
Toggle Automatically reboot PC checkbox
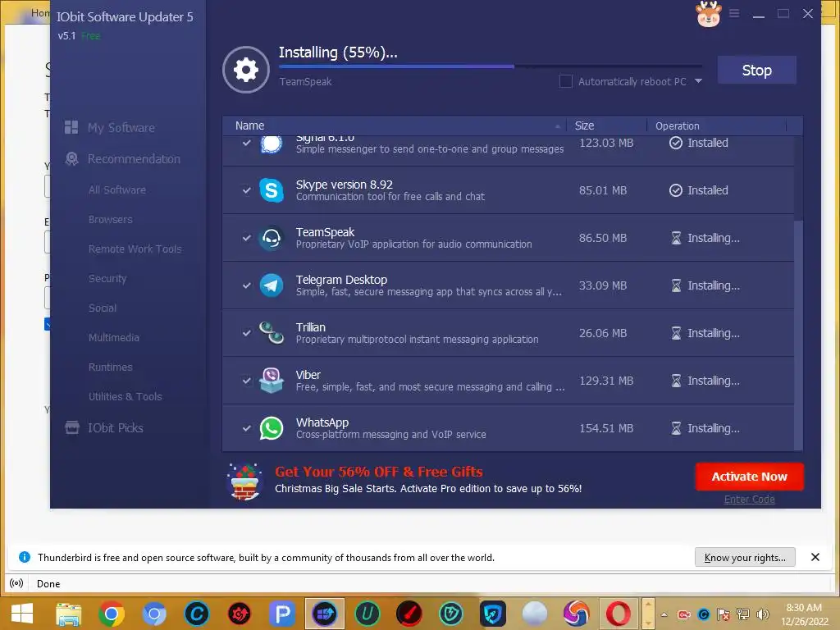[x=566, y=81]
